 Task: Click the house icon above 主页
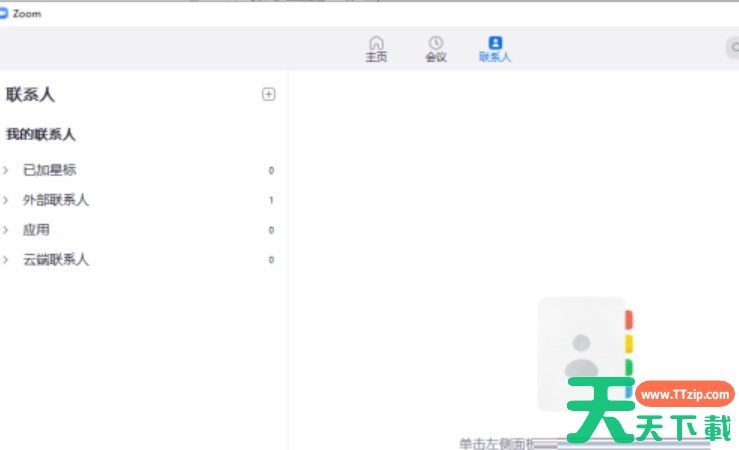coord(376,43)
